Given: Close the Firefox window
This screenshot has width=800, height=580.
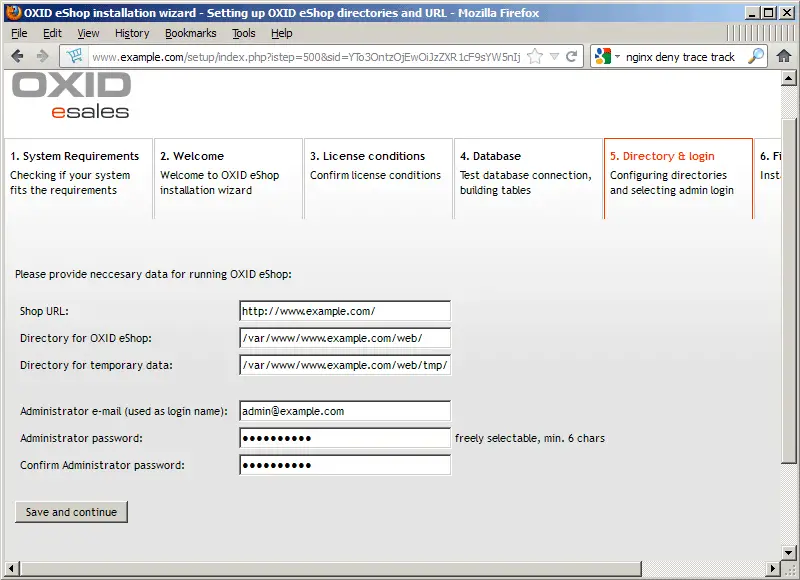Looking at the screenshot, I should tap(787, 13).
